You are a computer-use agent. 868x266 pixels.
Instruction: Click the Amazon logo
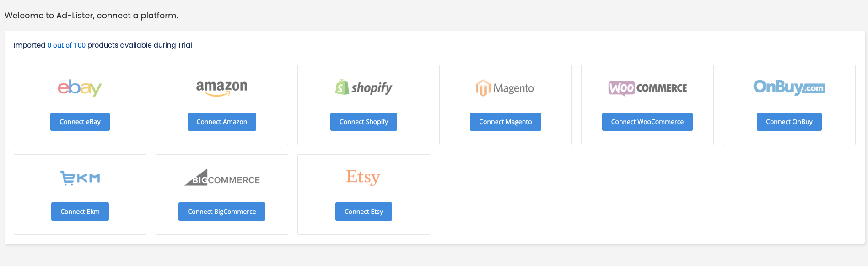[x=222, y=88]
